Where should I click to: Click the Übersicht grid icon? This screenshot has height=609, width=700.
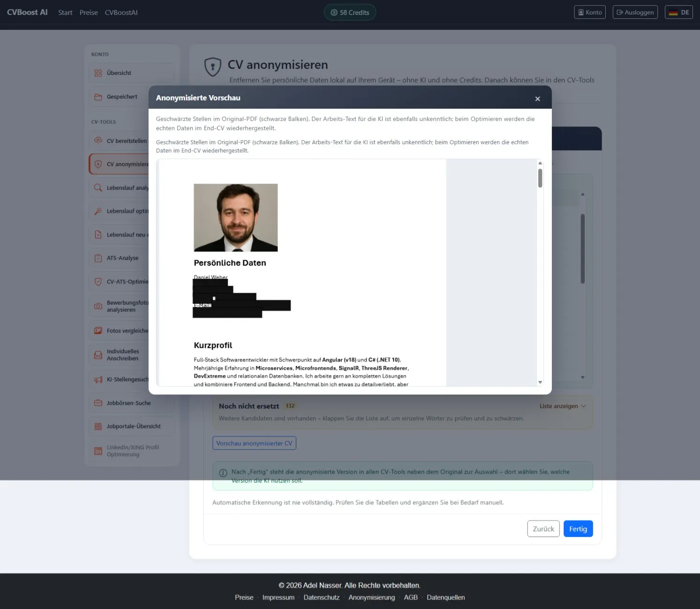[x=98, y=73]
